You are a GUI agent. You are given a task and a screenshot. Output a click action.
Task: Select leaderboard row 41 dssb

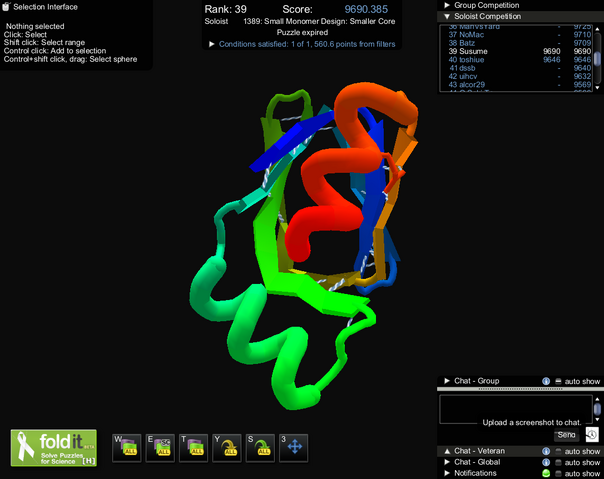[519, 68]
